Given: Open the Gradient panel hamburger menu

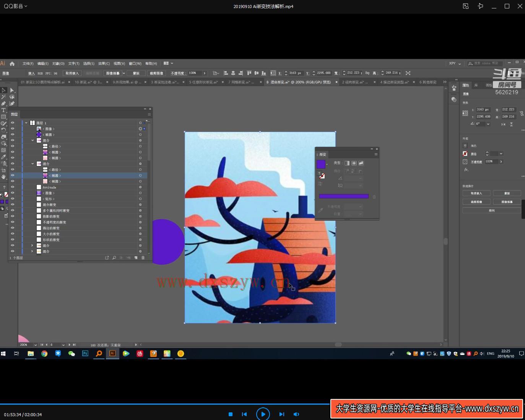Looking at the screenshot, I should tap(376, 155).
